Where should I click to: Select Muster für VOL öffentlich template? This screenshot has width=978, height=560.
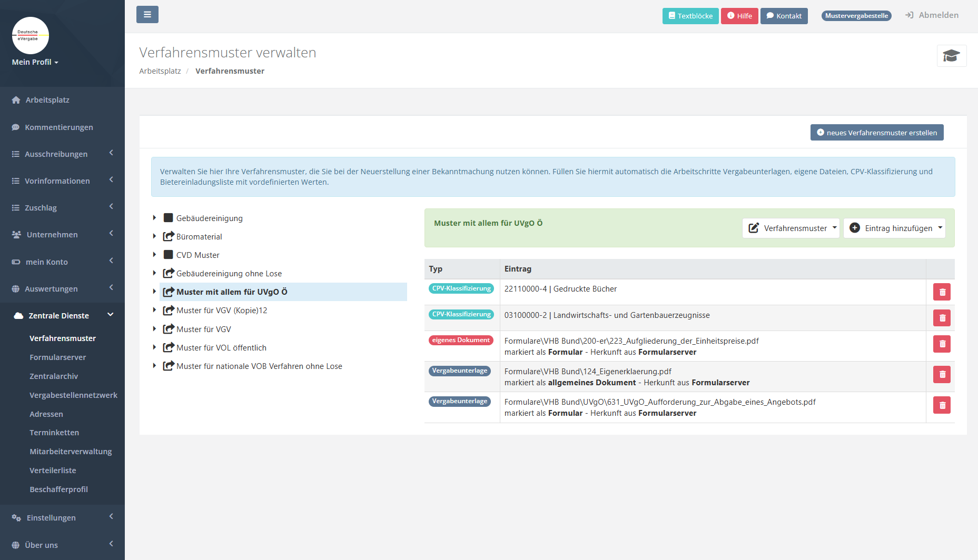pos(221,348)
